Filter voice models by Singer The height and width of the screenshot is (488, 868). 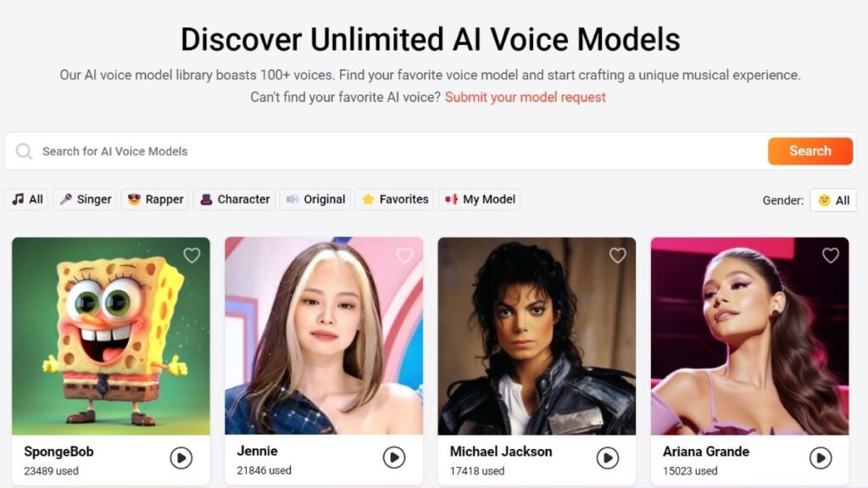click(x=85, y=200)
